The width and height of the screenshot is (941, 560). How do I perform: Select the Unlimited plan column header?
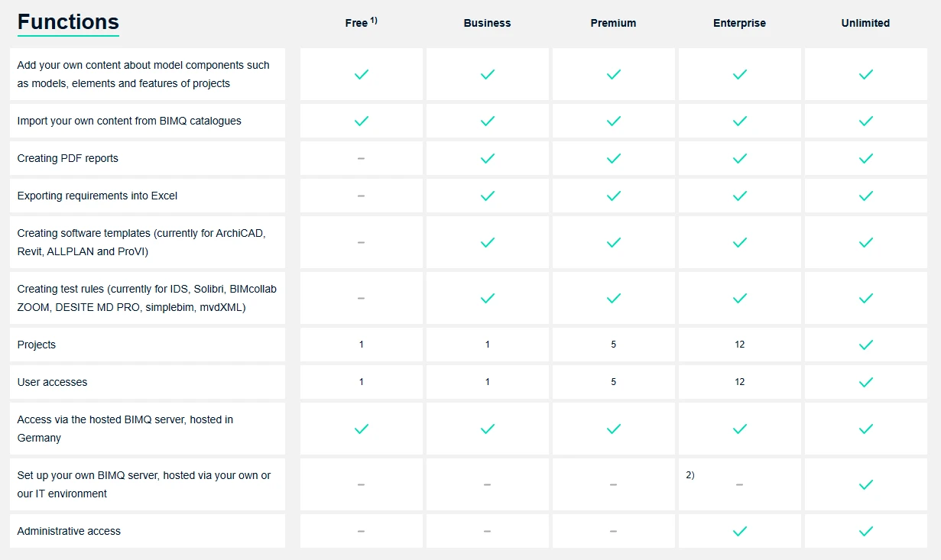[866, 23]
